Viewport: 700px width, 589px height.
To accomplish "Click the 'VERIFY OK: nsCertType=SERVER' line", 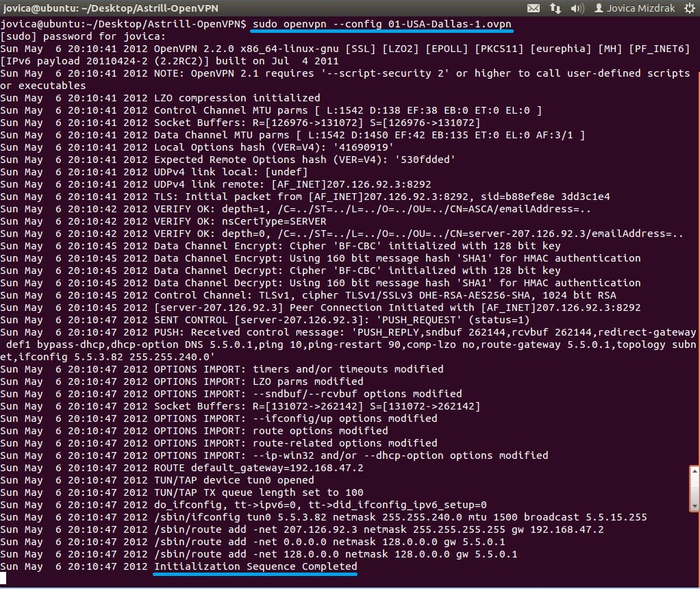I will [x=164, y=221].
